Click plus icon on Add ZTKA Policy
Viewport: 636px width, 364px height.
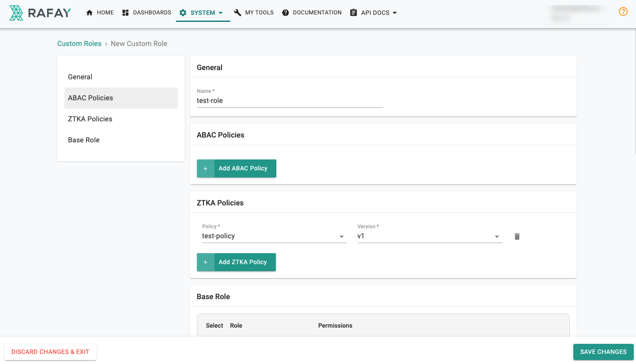[205, 262]
